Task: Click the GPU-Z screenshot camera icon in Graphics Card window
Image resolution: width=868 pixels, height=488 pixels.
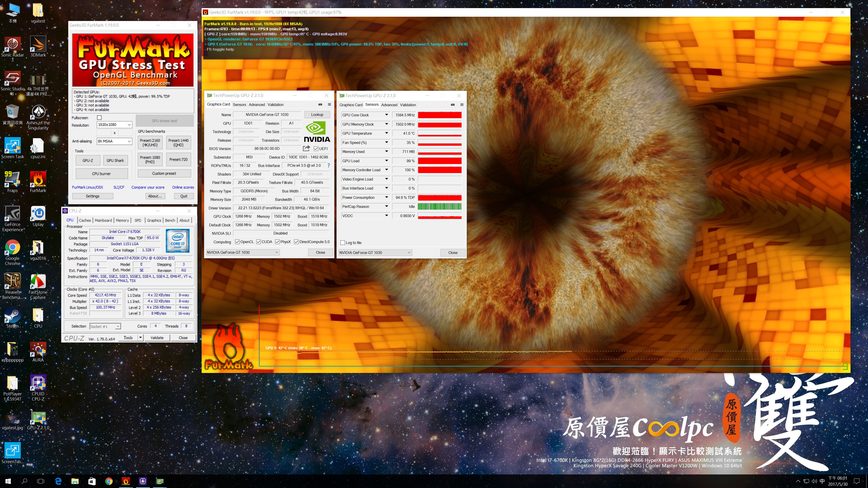Action: point(320,104)
